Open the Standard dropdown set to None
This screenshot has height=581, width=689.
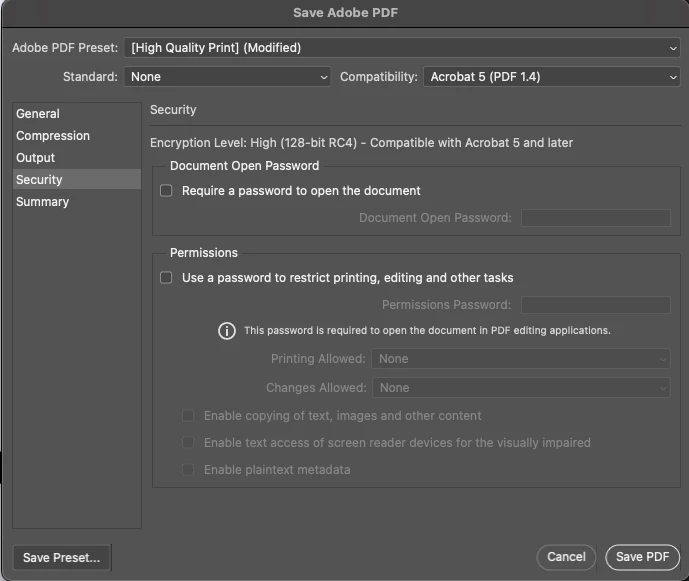227,77
